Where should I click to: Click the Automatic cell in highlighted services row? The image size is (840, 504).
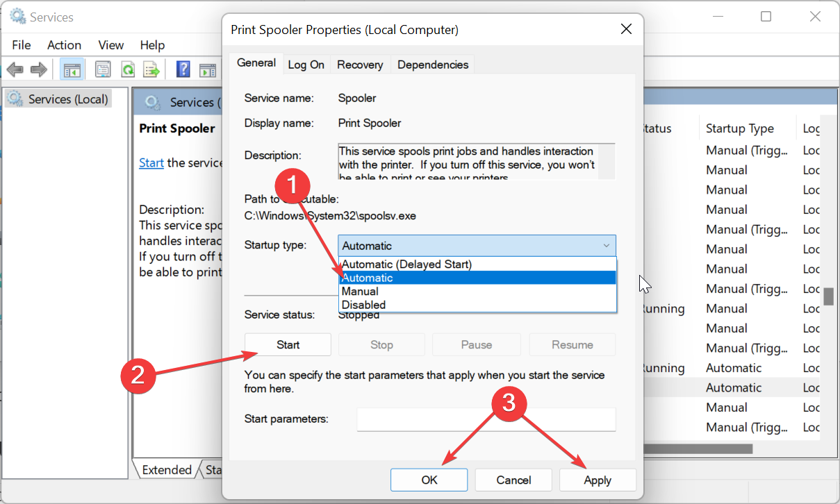(x=734, y=387)
